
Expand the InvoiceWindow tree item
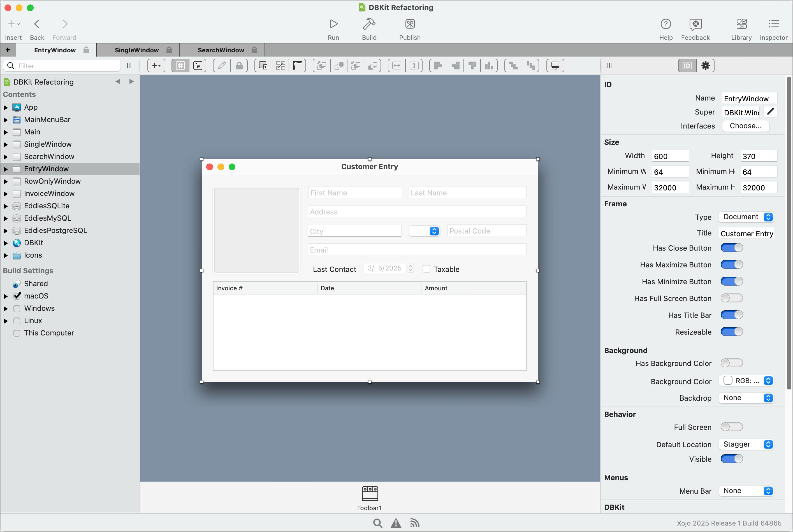(6, 194)
